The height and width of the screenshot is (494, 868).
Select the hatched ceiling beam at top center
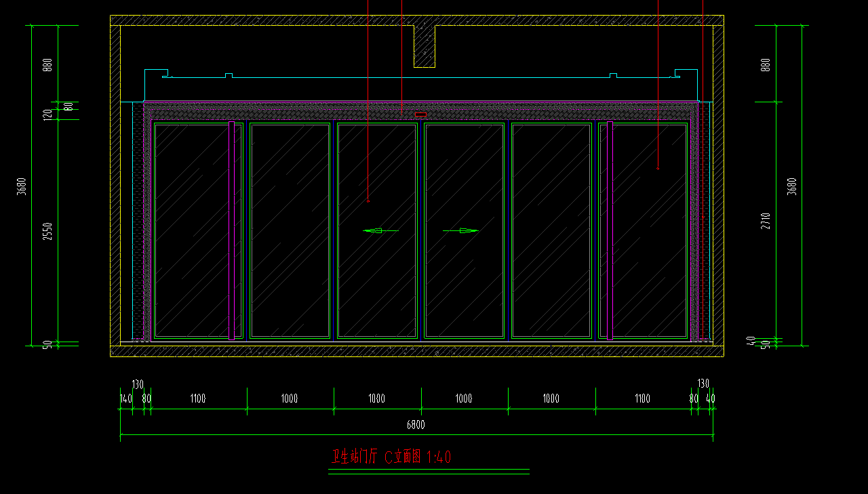[425, 47]
